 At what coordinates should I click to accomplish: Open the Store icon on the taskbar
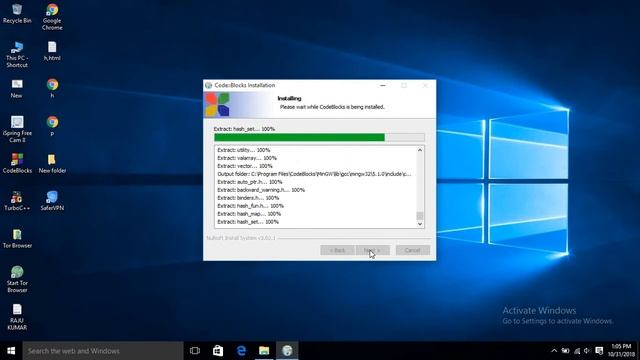pos(218,351)
